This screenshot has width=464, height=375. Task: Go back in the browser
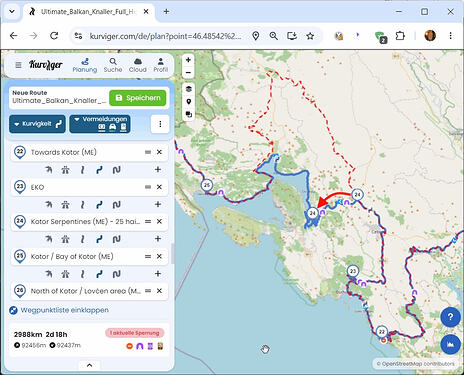click(14, 35)
